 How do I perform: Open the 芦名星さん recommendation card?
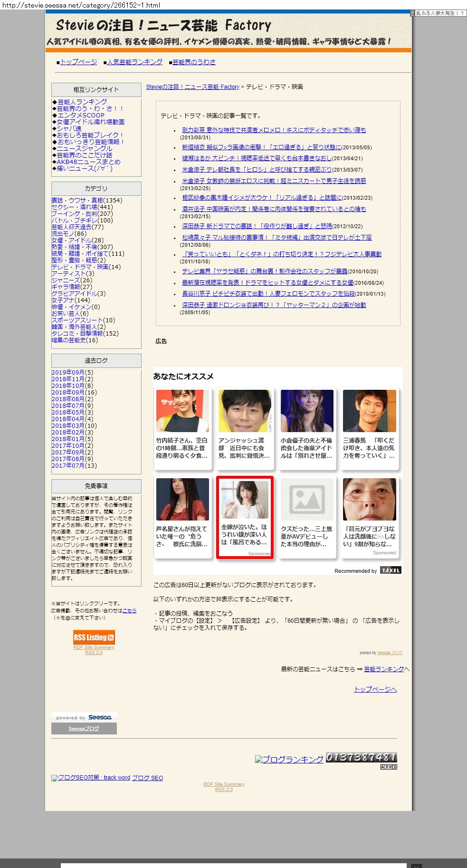coord(182,517)
